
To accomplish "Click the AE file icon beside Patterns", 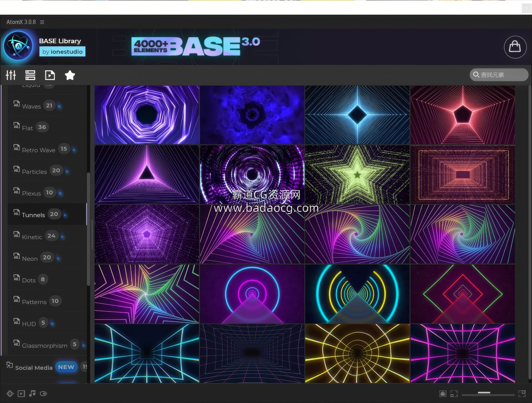I will (x=17, y=299).
